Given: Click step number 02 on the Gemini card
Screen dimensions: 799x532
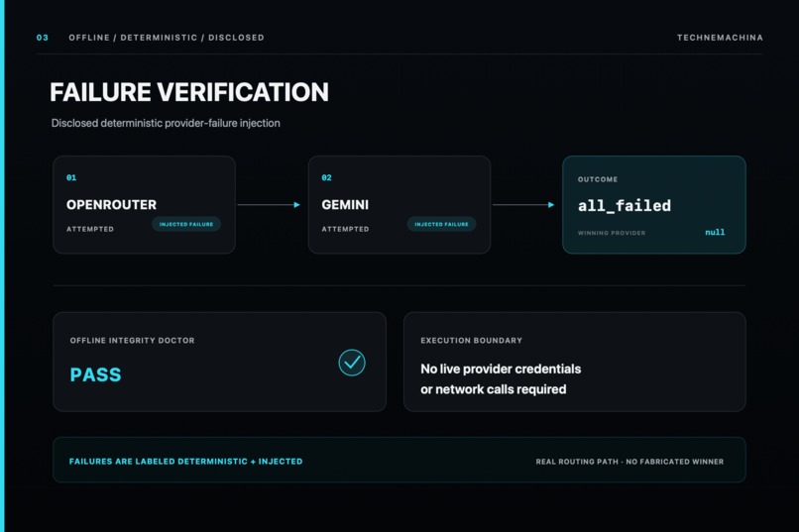Looking at the screenshot, I should tap(326, 177).
